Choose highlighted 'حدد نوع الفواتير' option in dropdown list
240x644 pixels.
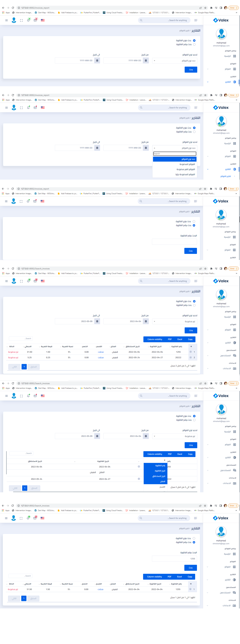coord(175,159)
